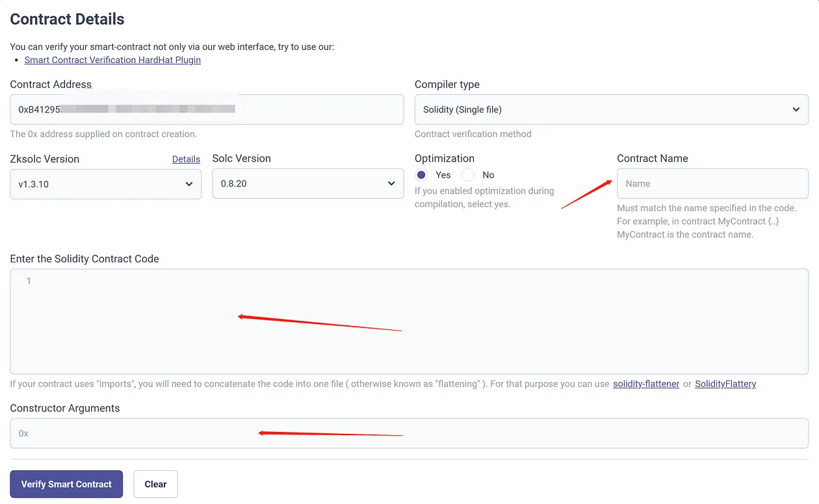819x504 pixels.
Task: Click the Verify Smart Contract button
Action: 66,484
